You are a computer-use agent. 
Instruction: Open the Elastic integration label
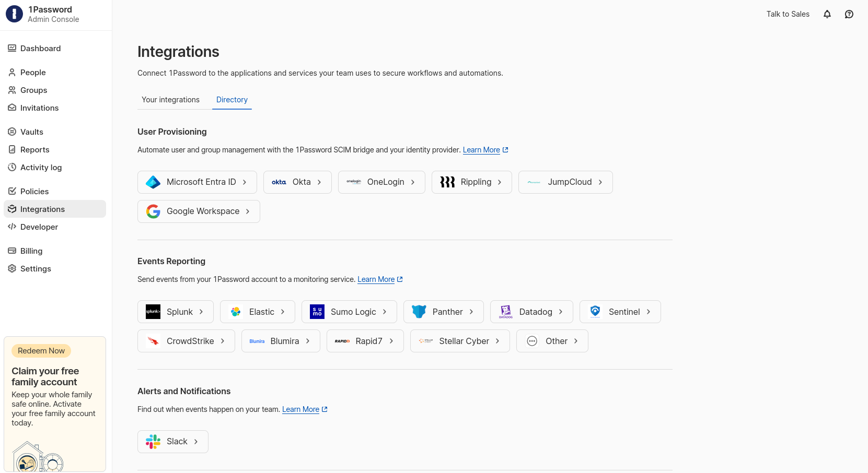262,312
